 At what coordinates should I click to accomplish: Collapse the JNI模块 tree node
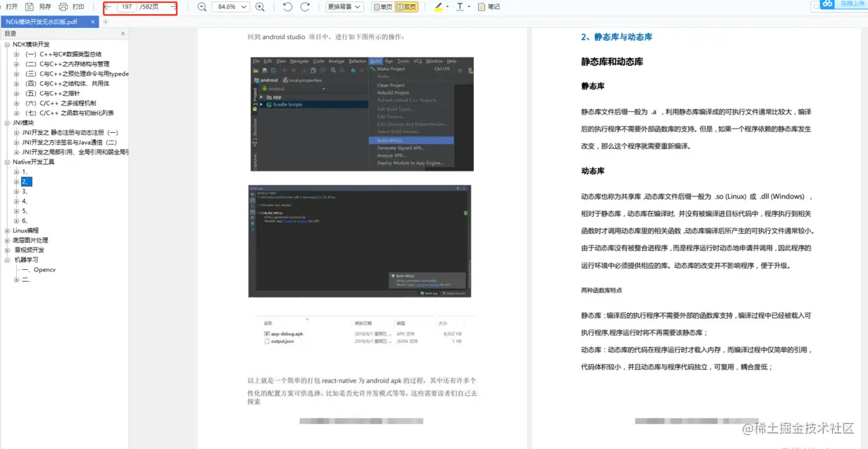tap(7, 122)
